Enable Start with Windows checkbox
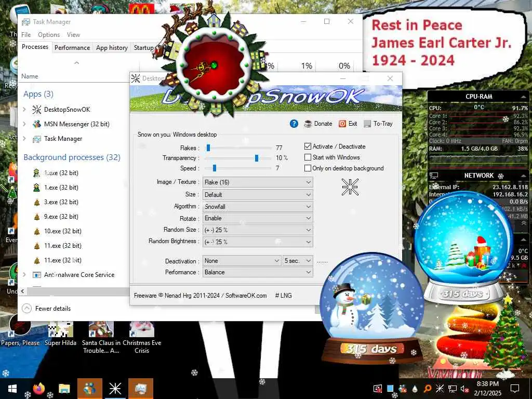532x399 pixels. pos(308,157)
